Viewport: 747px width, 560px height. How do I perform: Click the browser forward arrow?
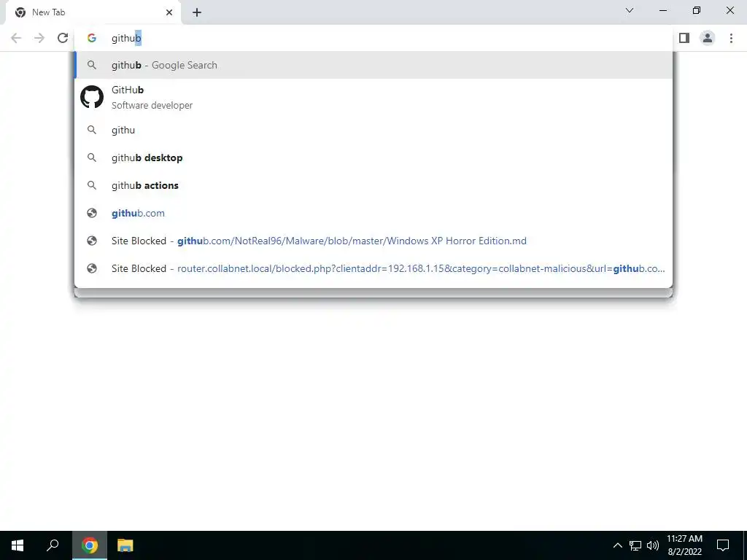39,38
